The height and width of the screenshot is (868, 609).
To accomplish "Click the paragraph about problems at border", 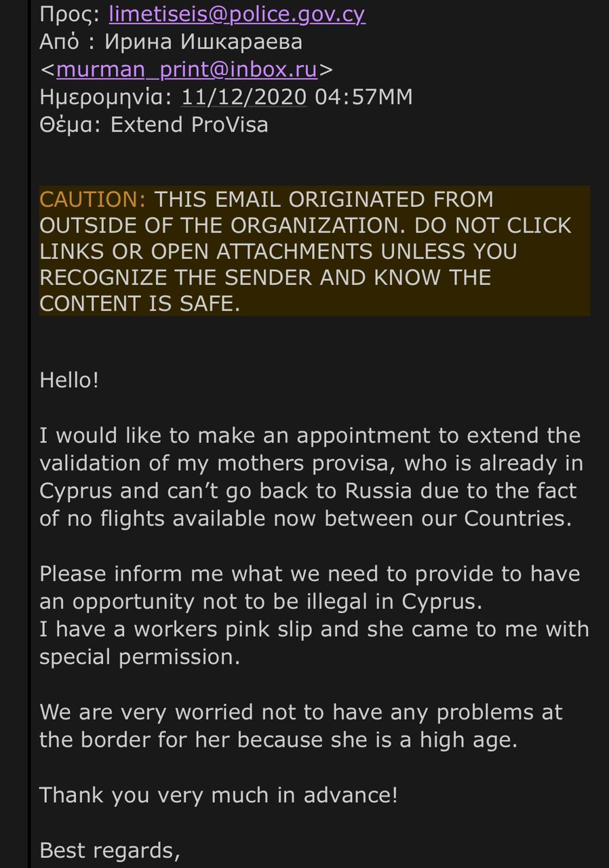I will coord(301,726).
